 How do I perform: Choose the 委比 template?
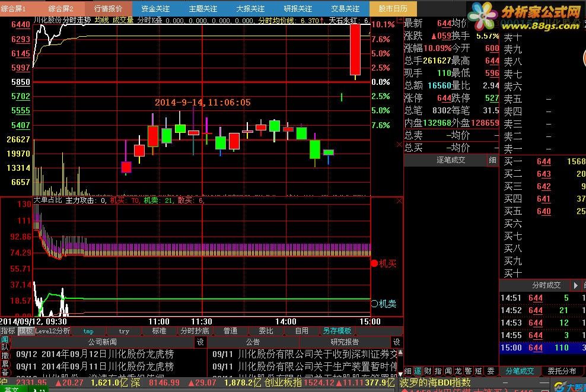click(266, 331)
